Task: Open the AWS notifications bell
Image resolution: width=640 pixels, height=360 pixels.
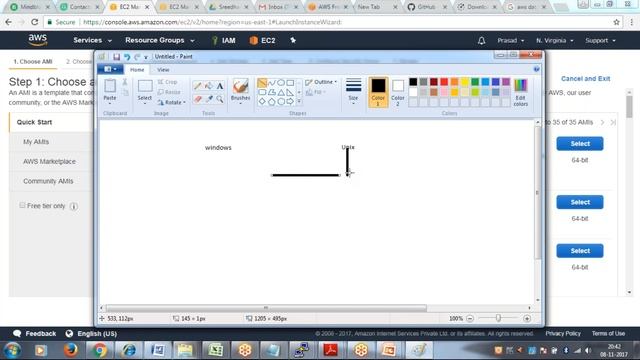Action: [481, 40]
